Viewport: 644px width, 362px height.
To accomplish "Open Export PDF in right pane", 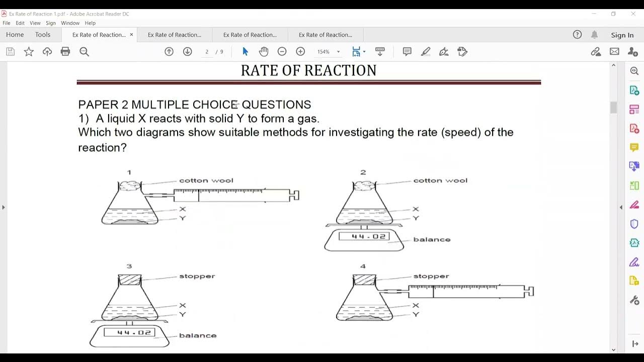I will 634,90.
